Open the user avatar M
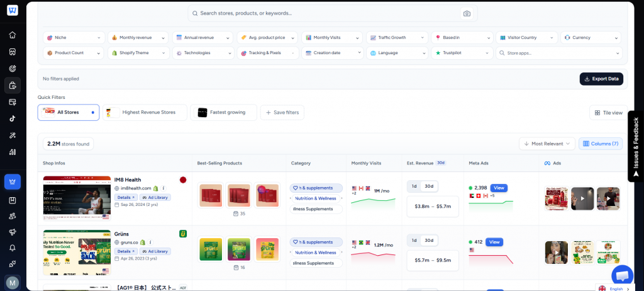 click(x=13, y=283)
